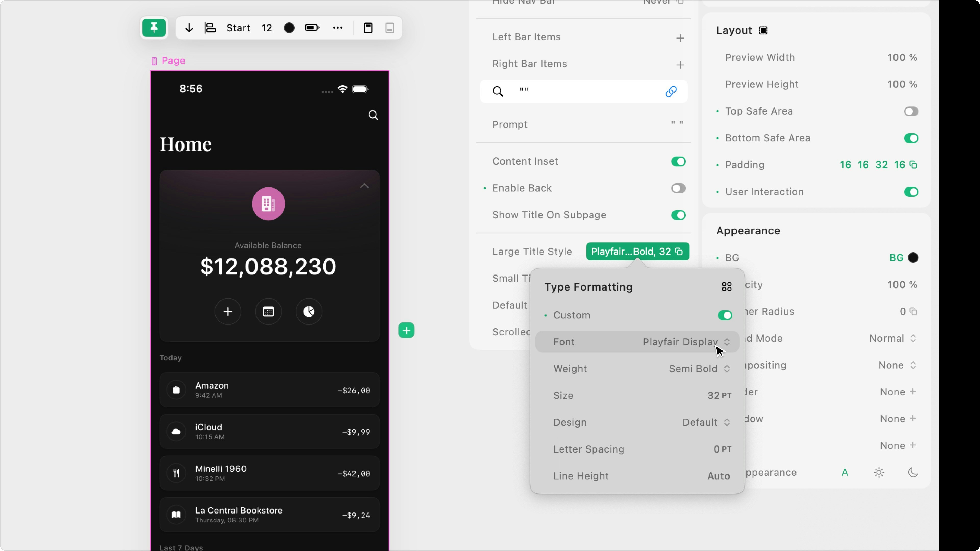The image size is (980, 551).
Task: Turn on Top Safe Area
Action: coord(911,111)
